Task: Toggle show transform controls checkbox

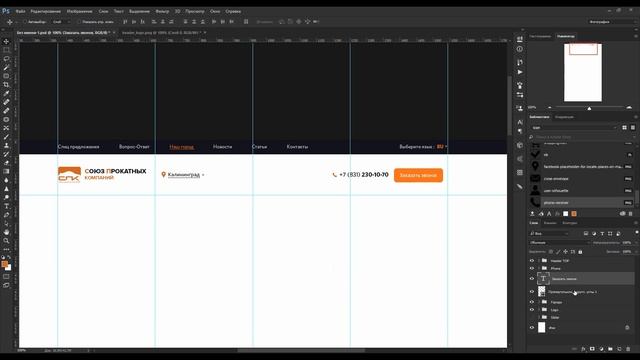Action: (79, 22)
